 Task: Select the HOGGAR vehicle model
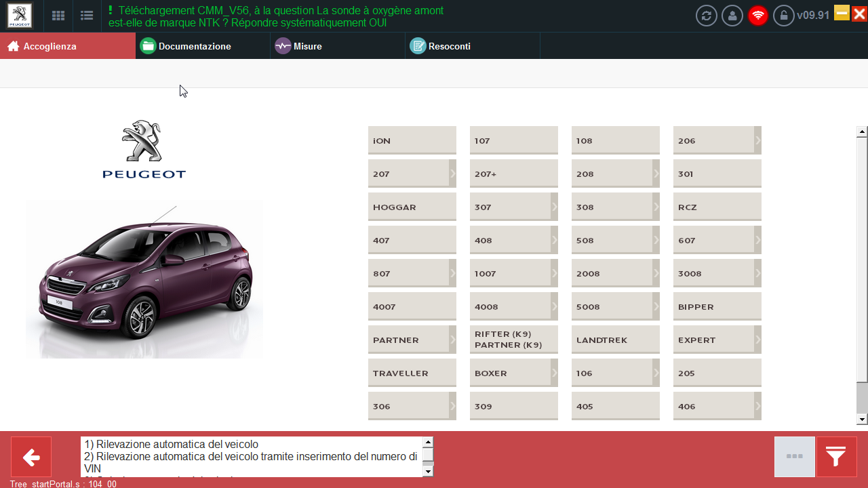coord(412,207)
